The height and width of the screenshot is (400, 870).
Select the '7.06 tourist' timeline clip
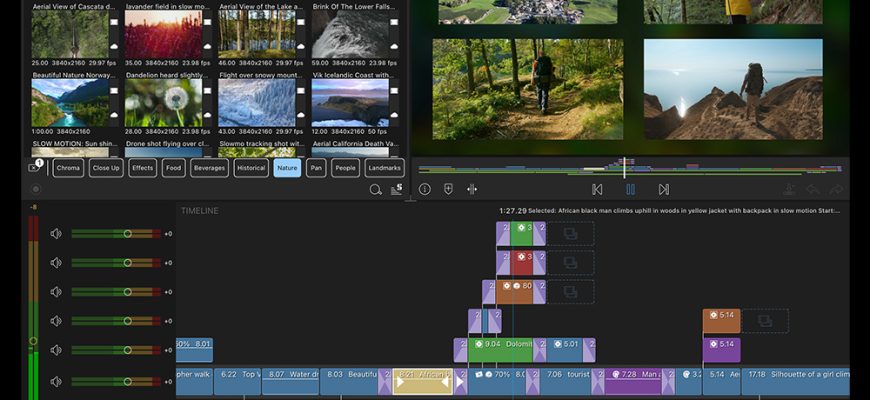(x=565, y=382)
